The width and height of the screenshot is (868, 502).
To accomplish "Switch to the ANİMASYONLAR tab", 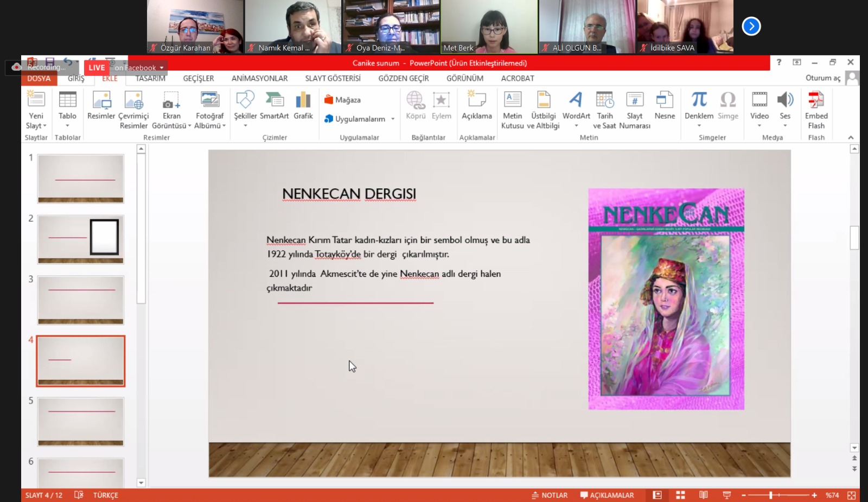I will (x=260, y=78).
